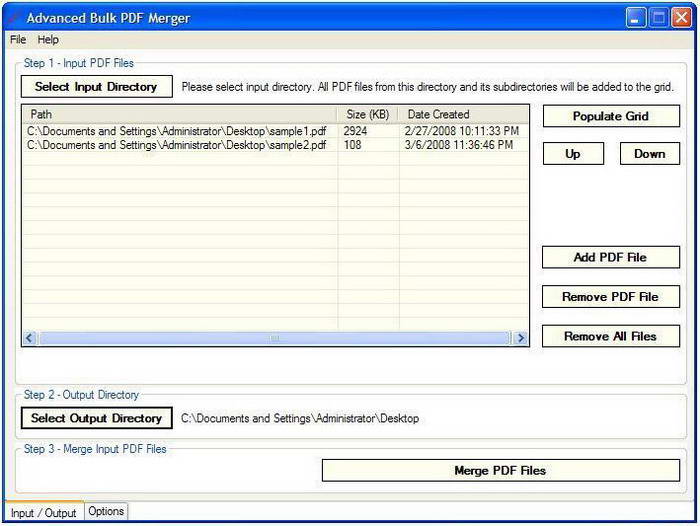Screen dimensions: 700x526
Task: Click the Merge PDF Files button
Action: (x=500, y=471)
